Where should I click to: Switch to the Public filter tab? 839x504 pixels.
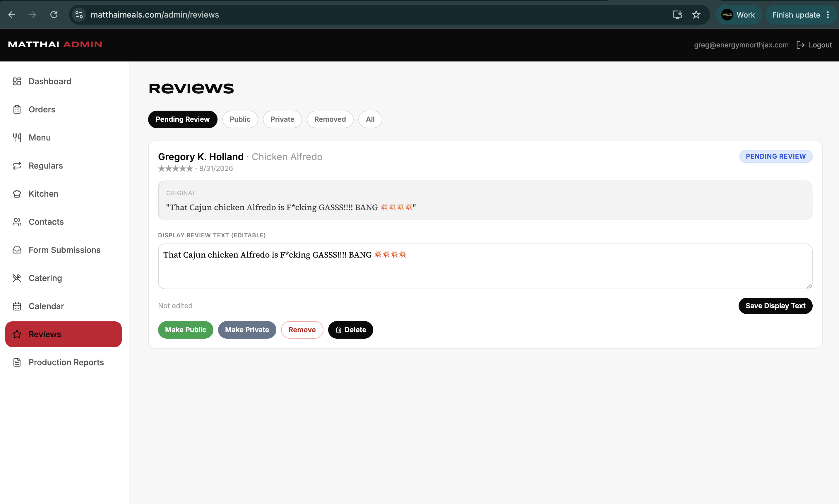[240, 119]
